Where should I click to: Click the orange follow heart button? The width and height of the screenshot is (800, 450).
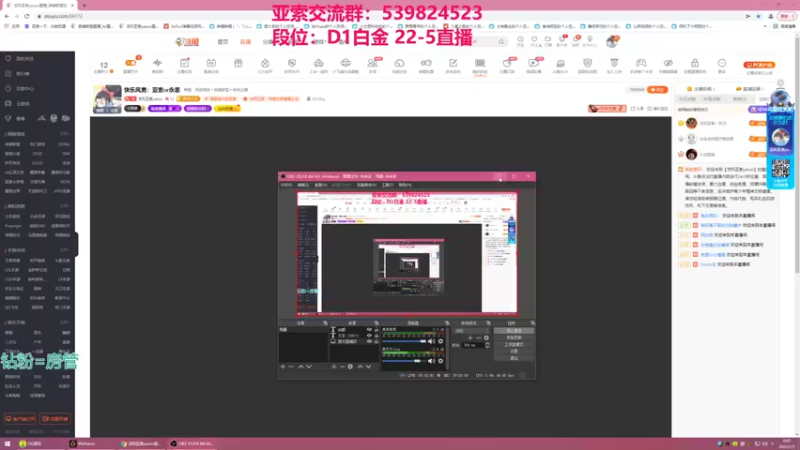click(x=657, y=90)
